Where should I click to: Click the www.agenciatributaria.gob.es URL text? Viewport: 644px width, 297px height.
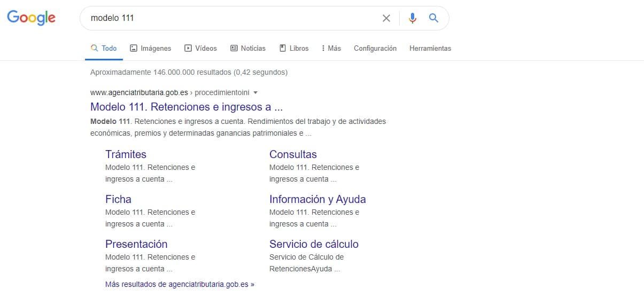pos(139,92)
